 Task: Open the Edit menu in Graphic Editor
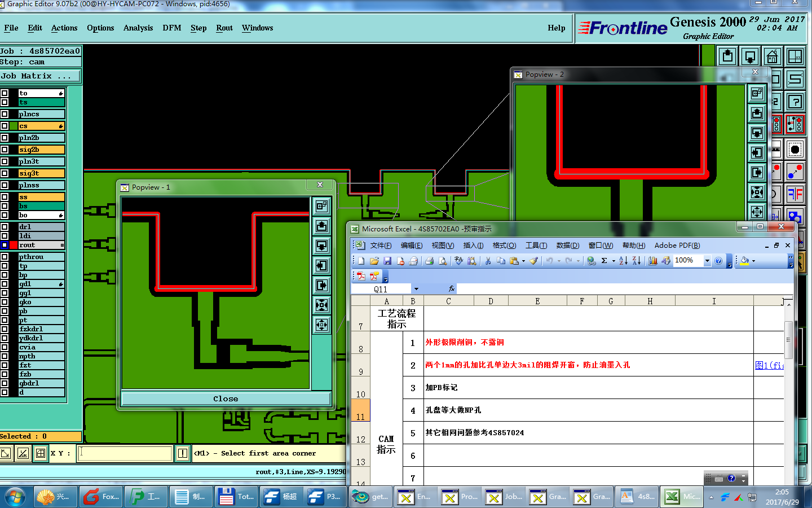click(35, 28)
